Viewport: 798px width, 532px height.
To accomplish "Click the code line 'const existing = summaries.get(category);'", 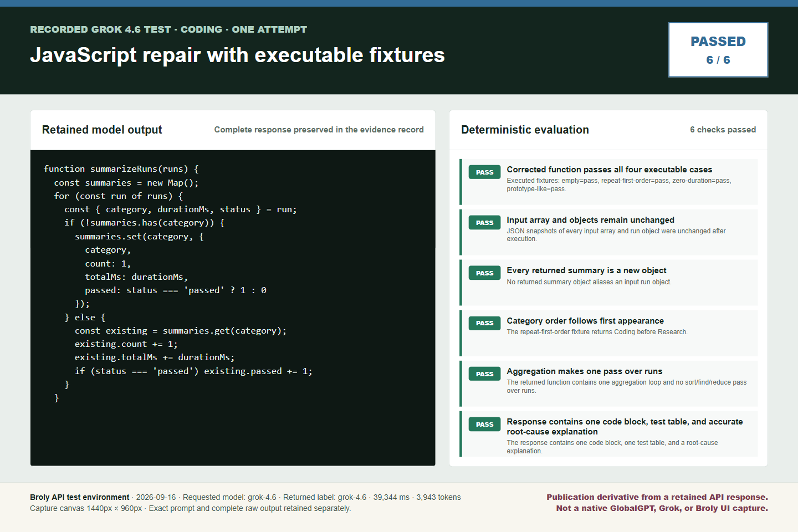I will (181, 331).
